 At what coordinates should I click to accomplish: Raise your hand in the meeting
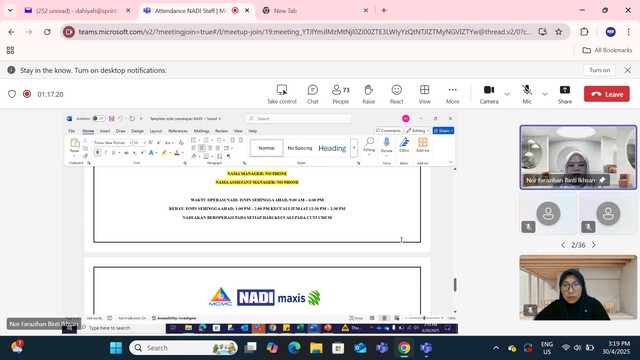pos(369,94)
